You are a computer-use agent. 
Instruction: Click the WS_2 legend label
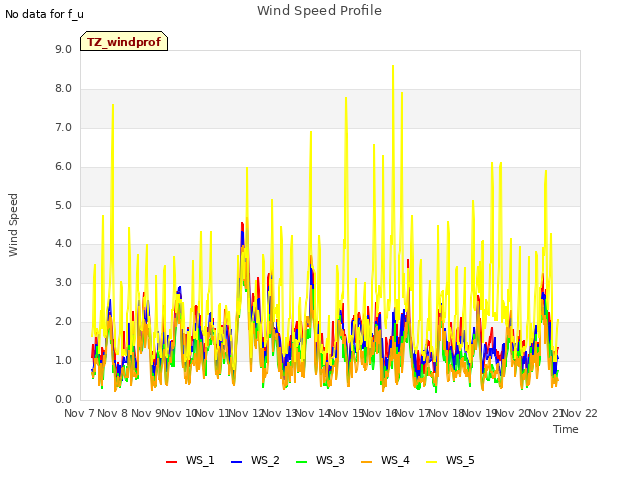tap(265, 460)
